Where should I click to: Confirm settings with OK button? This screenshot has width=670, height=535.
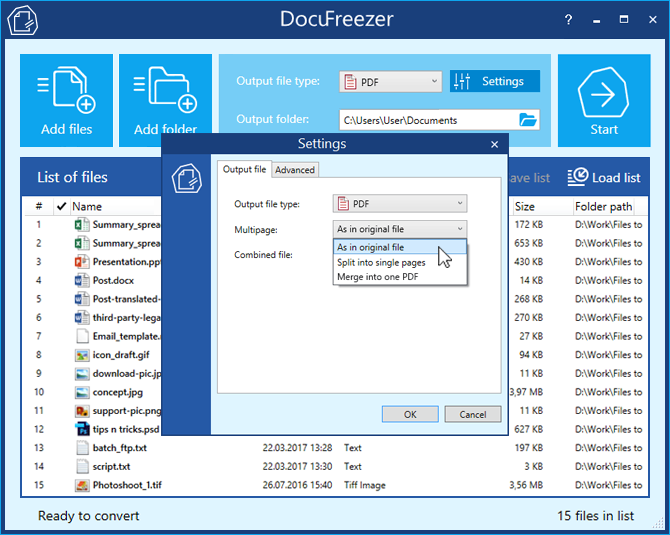[x=410, y=414]
